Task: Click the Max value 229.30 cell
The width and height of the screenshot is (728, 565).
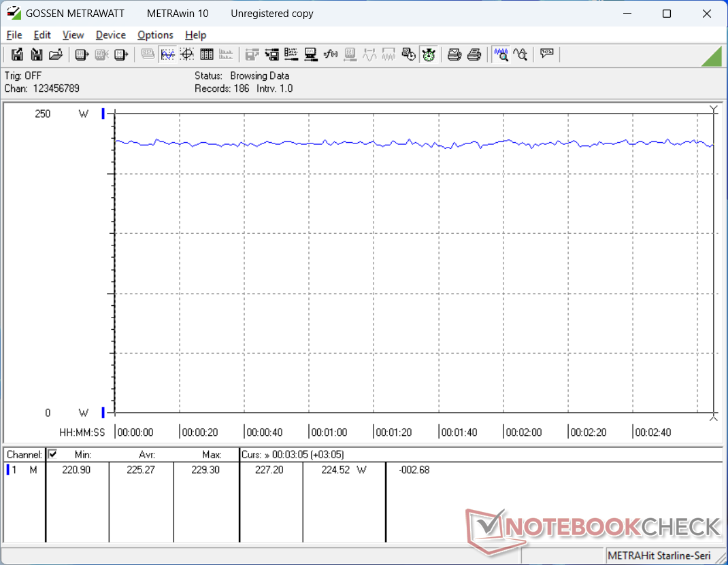Action: coord(205,470)
